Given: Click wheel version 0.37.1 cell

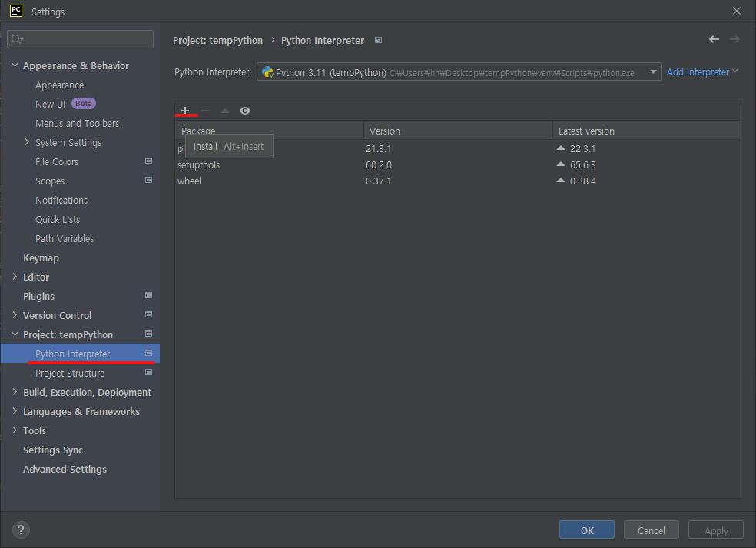Looking at the screenshot, I should pos(379,181).
